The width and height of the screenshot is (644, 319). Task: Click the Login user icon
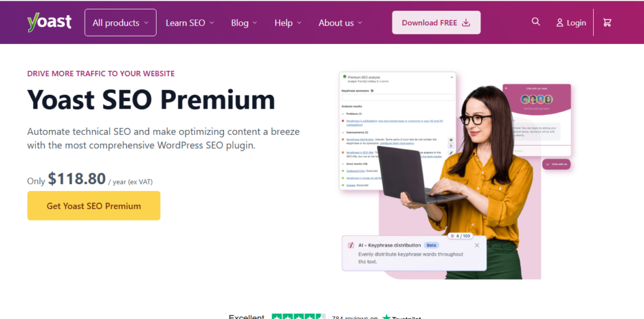coord(559,23)
